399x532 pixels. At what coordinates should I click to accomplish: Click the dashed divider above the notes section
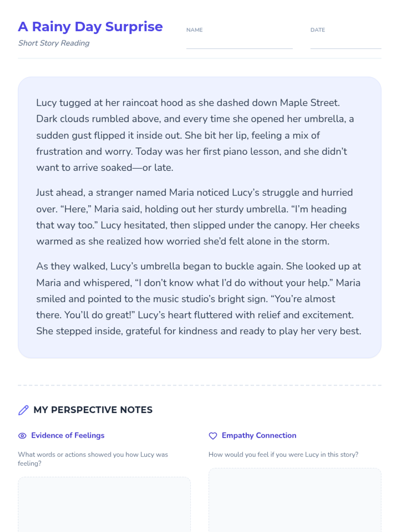click(x=199, y=385)
